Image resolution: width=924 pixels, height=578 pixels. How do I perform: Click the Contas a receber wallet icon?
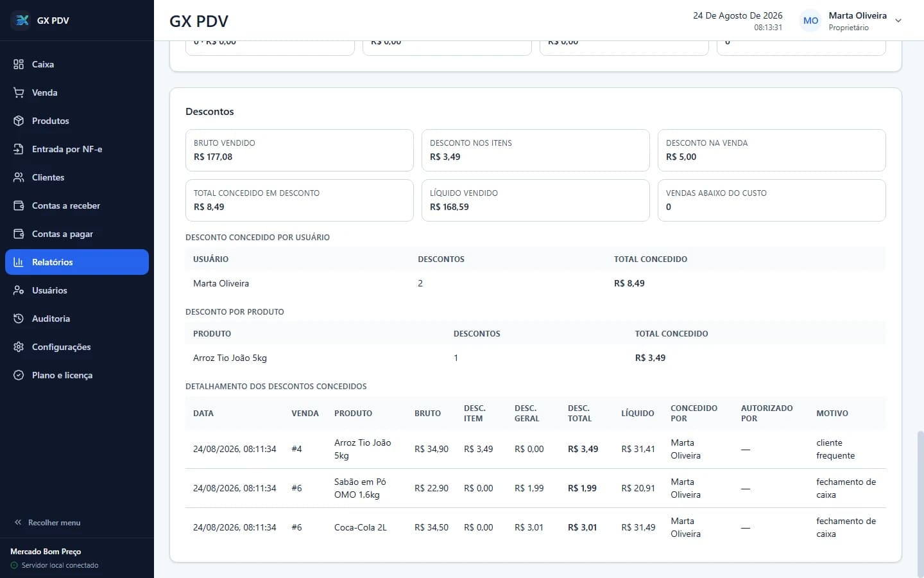(x=19, y=206)
